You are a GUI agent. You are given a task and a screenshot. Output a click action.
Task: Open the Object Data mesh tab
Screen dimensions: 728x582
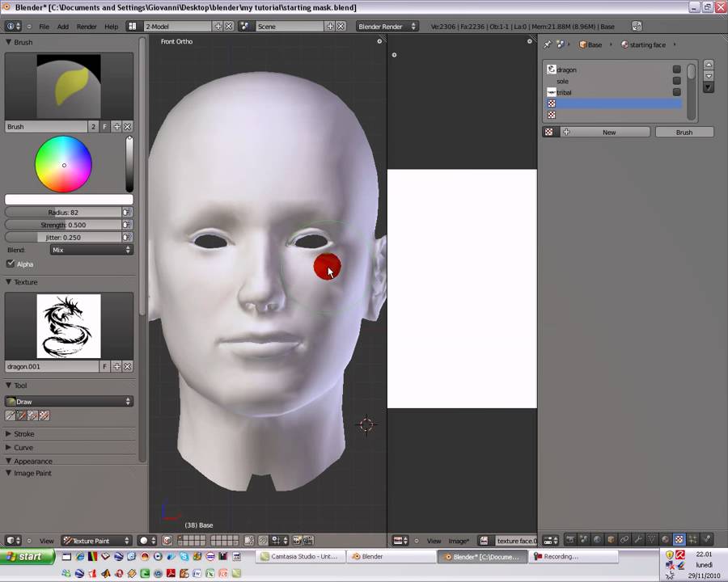(x=652, y=539)
